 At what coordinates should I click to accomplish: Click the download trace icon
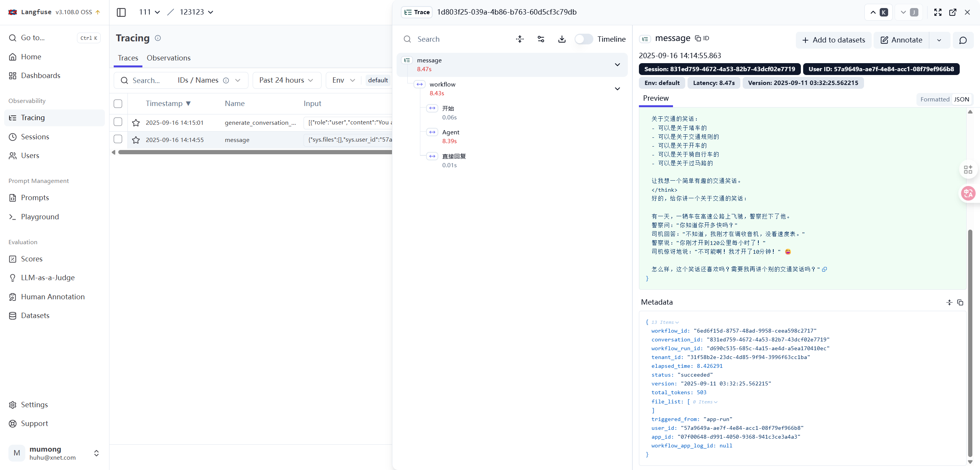coord(562,39)
